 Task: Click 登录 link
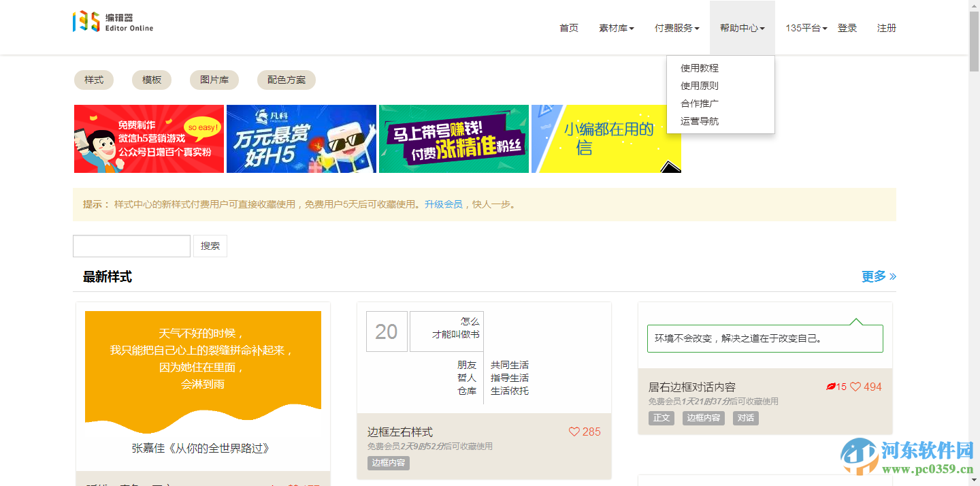point(847,28)
